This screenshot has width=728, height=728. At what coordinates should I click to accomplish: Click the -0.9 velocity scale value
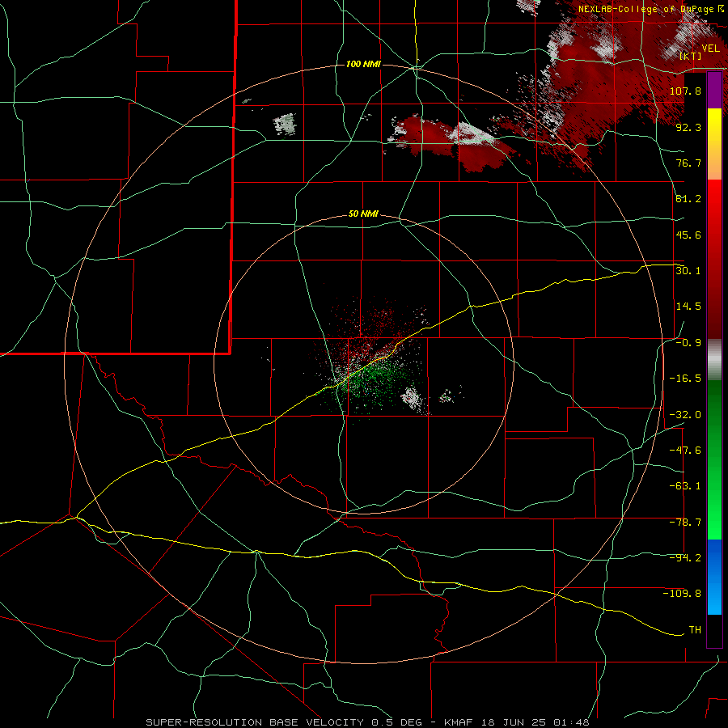pyautogui.click(x=688, y=343)
